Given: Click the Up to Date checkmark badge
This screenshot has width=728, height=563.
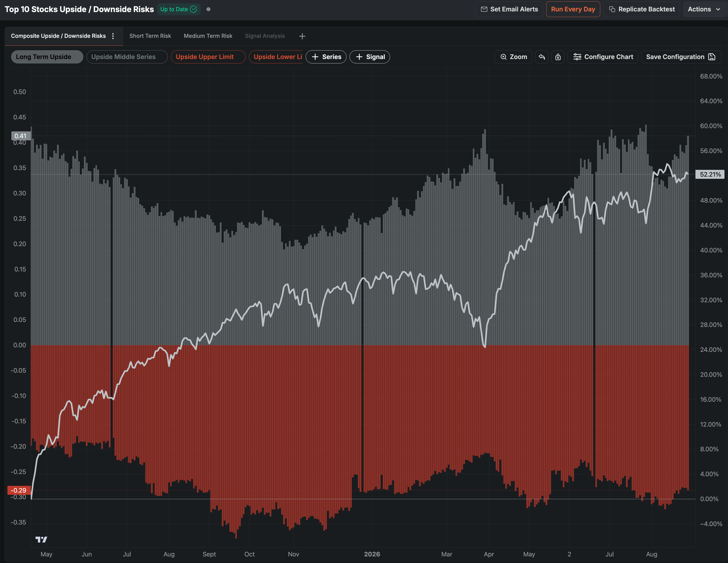Looking at the screenshot, I should (x=179, y=9).
